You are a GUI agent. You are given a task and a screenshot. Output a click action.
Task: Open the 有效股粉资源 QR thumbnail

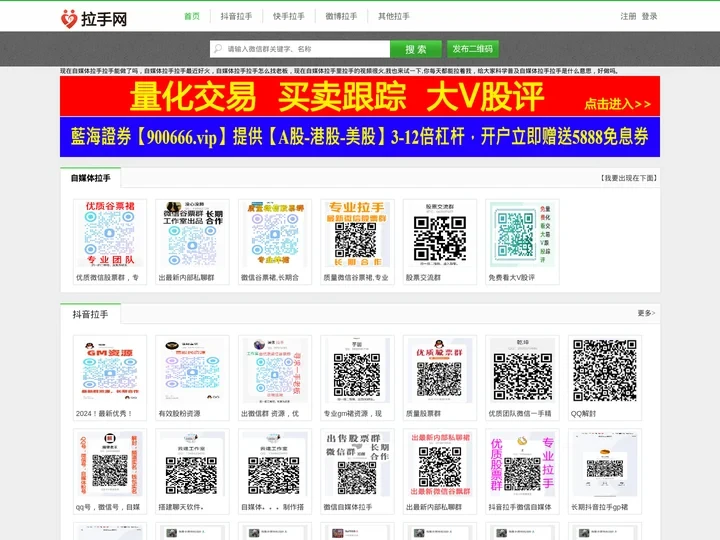point(192,370)
